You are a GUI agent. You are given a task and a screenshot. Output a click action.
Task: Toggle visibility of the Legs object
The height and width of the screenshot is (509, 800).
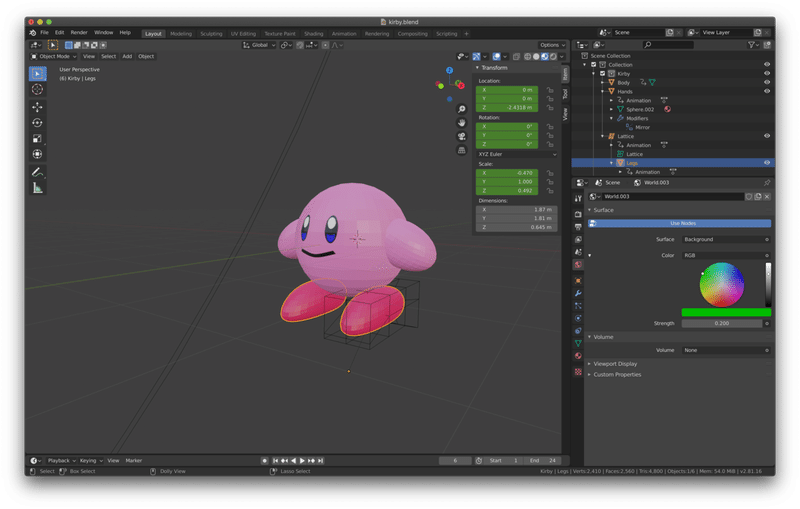(x=767, y=162)
